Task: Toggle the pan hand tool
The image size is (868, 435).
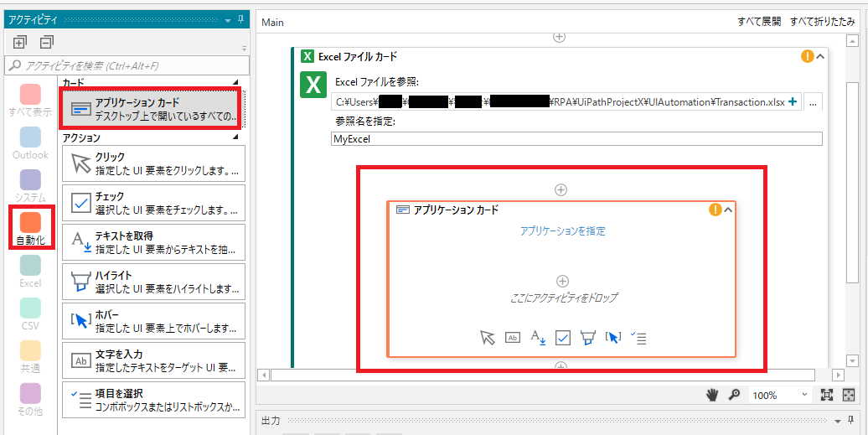Action: pyautogui.click(x=713, y=395)
